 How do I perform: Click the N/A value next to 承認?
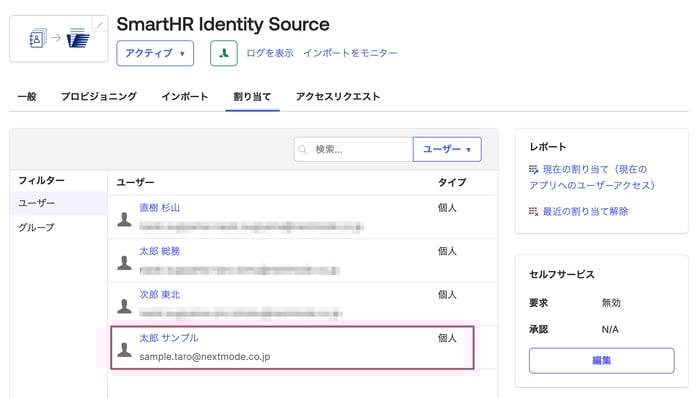[610, 330]
